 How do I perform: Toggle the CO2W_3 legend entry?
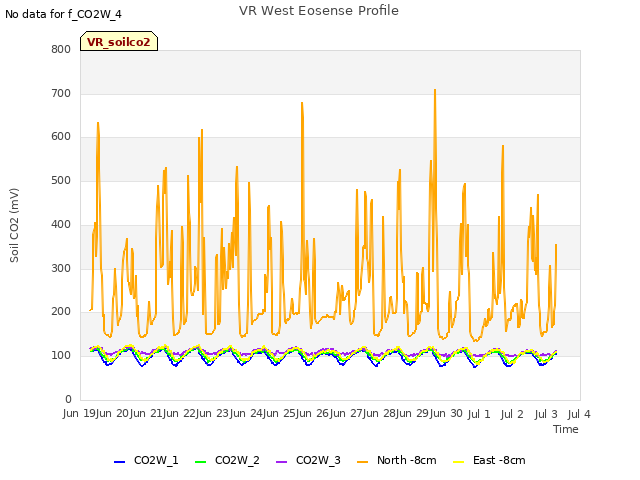308,460
